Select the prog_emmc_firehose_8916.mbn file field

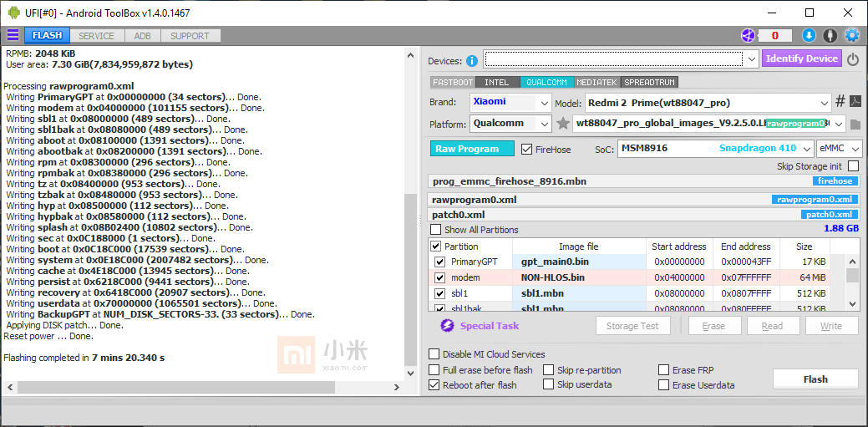pos(645,181)
